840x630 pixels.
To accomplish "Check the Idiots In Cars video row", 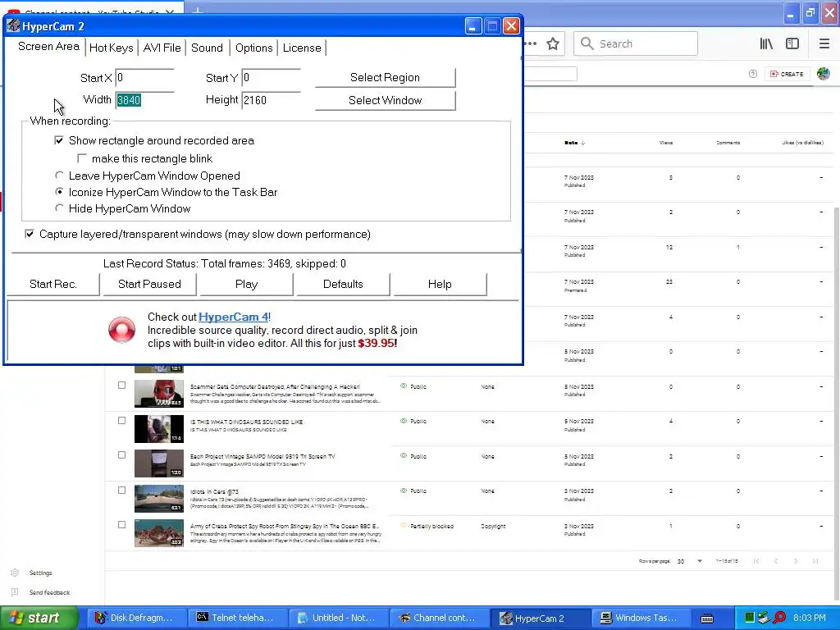I will pos(121,491).
